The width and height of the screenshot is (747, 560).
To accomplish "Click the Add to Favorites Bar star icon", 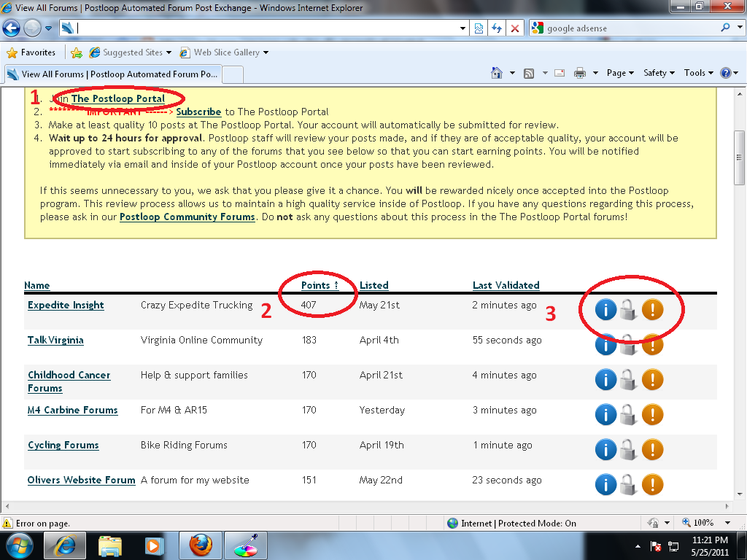I will 76,52.
